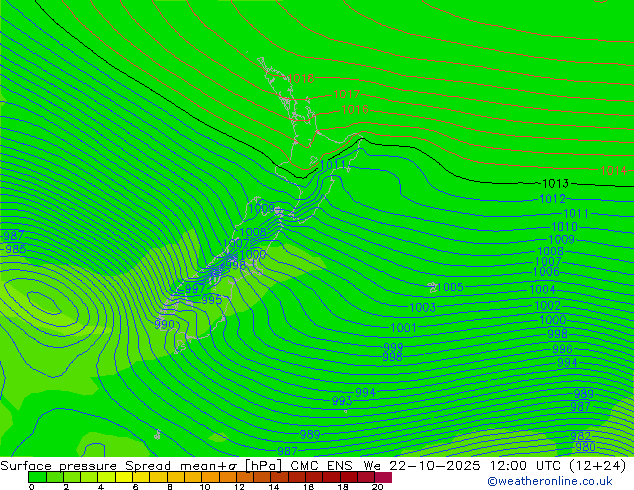Click the blue 999 isobar label
The width and height of the screenshot is (634, 490).
pyautogui.click(x=393, y=347)
